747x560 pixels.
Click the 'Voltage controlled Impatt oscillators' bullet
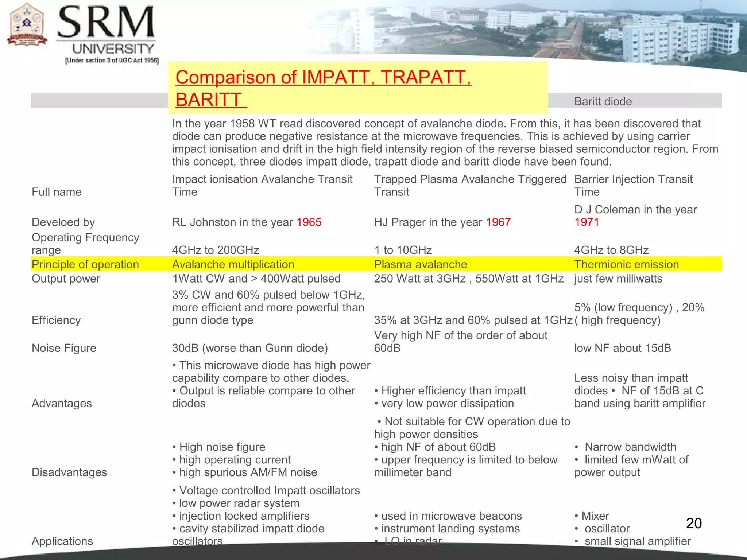coord(266,491)
